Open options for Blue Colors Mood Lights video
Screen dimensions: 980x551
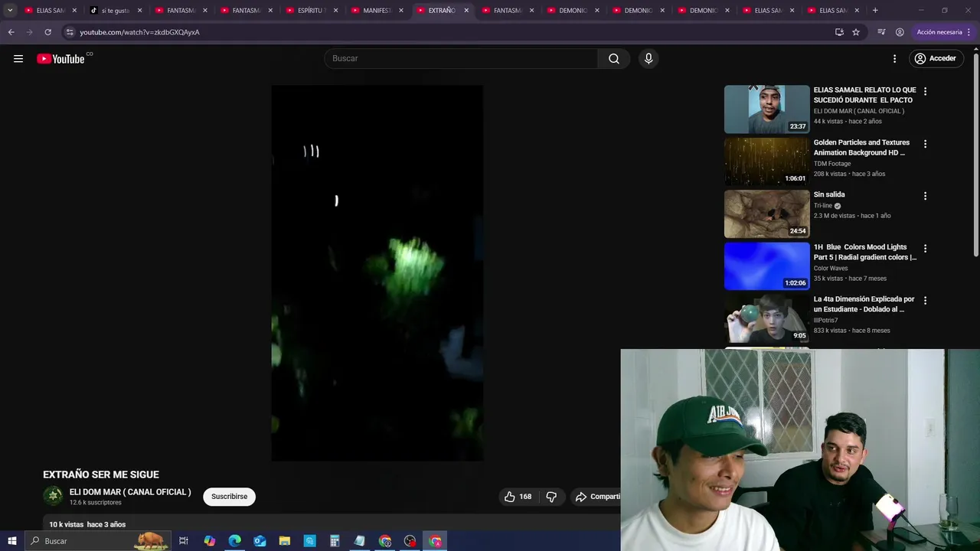pyautogui.click(x=925, y=249)
